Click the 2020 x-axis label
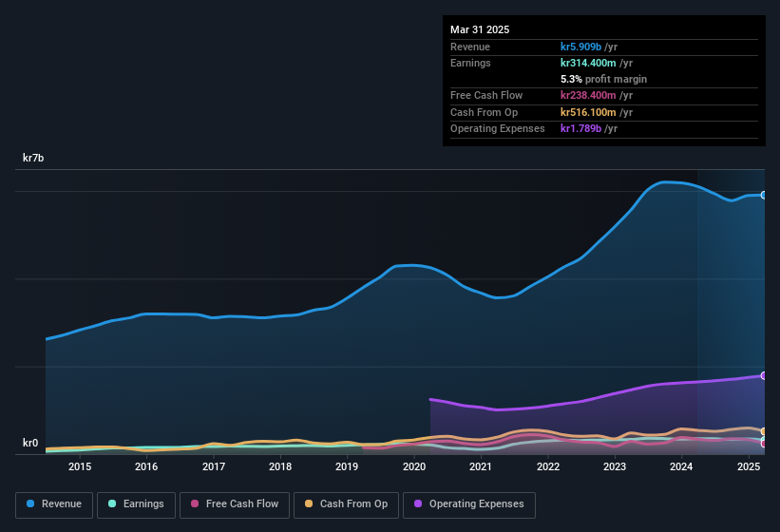Screen dimensions: 780x532 [x=414, y=466]
